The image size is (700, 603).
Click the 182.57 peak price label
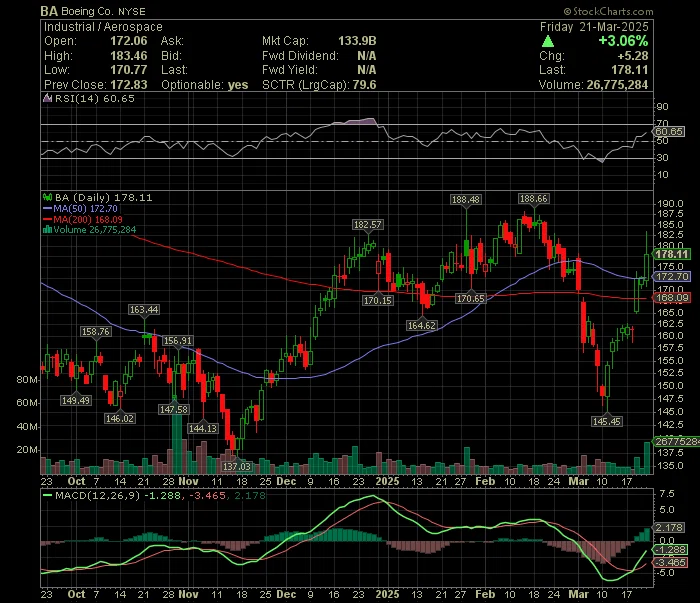367,225
